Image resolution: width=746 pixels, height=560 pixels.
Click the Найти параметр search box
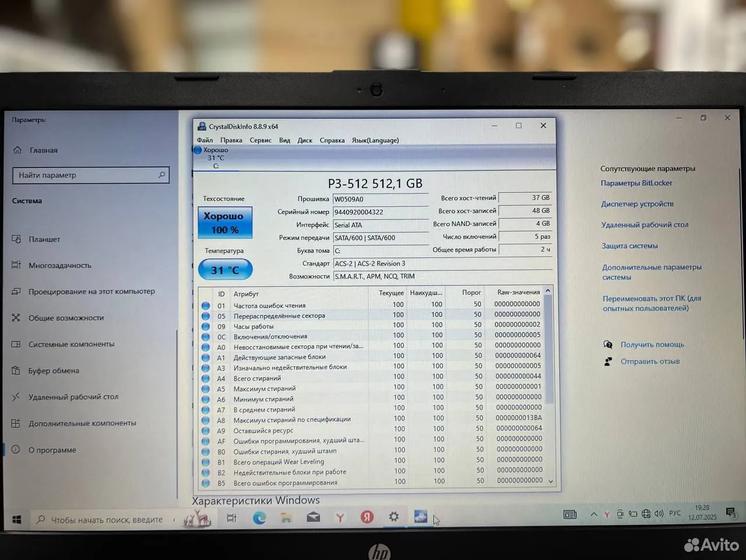tap(91, 175)
